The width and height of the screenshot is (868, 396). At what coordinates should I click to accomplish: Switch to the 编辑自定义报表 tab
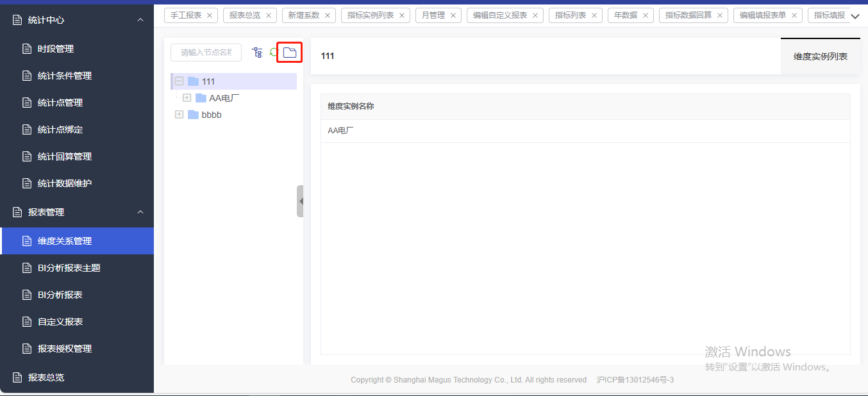click(x=499, y=15)
